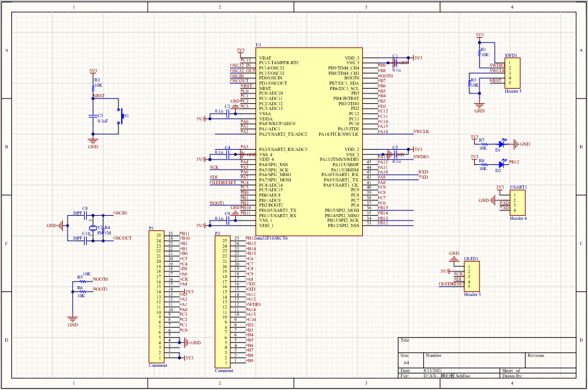Click resistor R2 10K near NRST

click(93, 88)
